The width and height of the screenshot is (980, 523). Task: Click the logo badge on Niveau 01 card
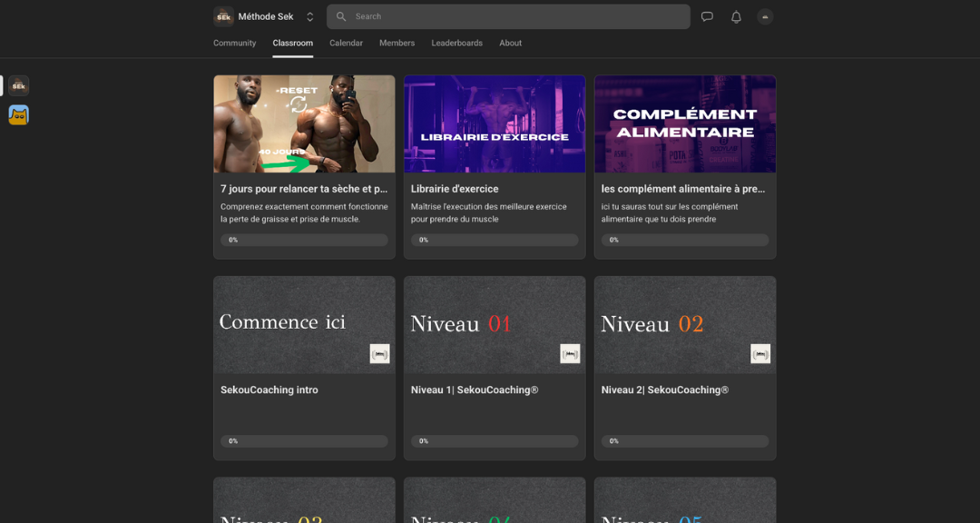[x=570, y=353]
